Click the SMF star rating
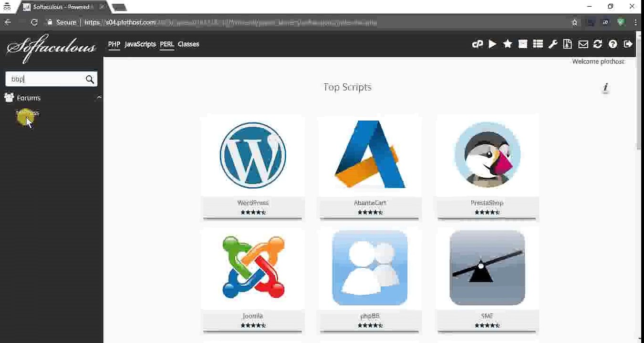The width and height of the screenshot is (644, 343). coord(487,325)
